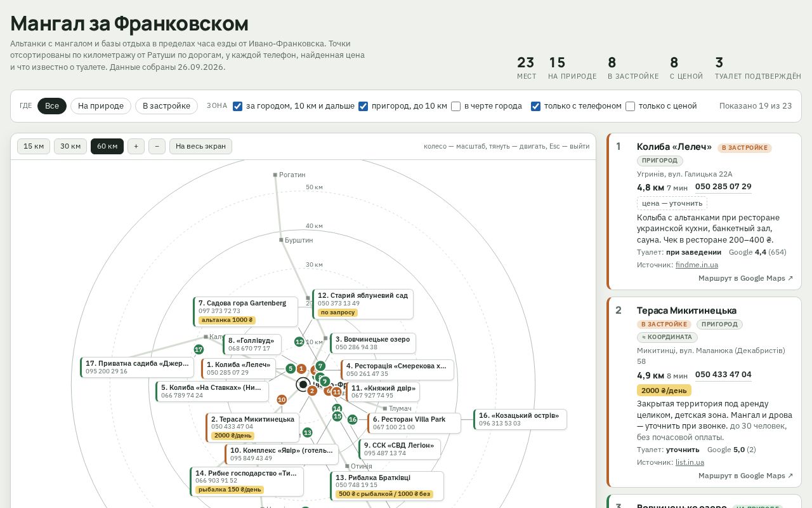Open map label '13. Рибалка Братківці'
This screenshot has height=508, width=812.
[387, 486]
